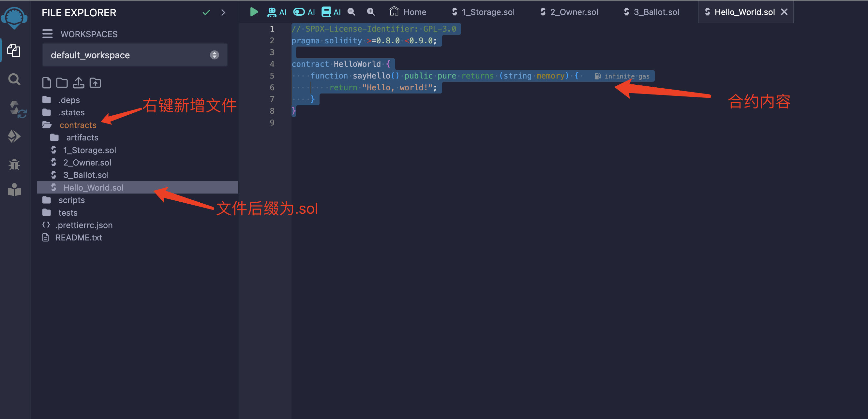Click the SPDX-License-Identifier comment line
This screenshot has width=868, height=419.
tap(374, 29)
